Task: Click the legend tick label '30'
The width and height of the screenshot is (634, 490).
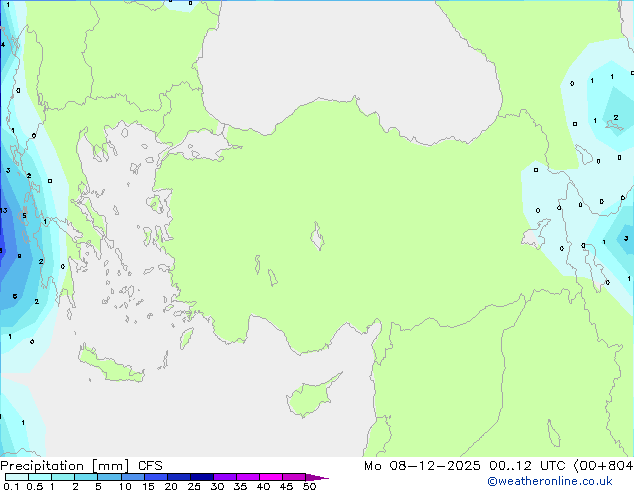Action: (x=217, y=486)
